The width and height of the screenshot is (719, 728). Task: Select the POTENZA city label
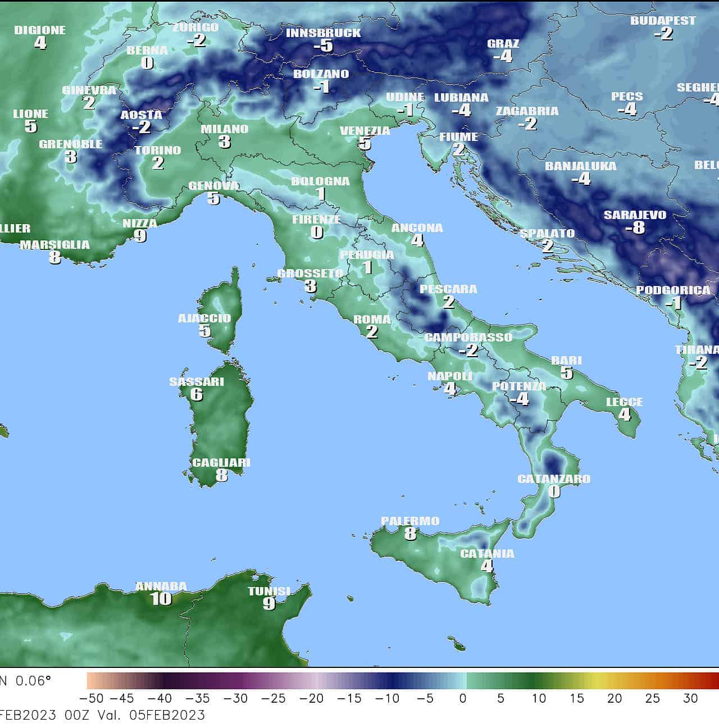click(x=519, y=386)
